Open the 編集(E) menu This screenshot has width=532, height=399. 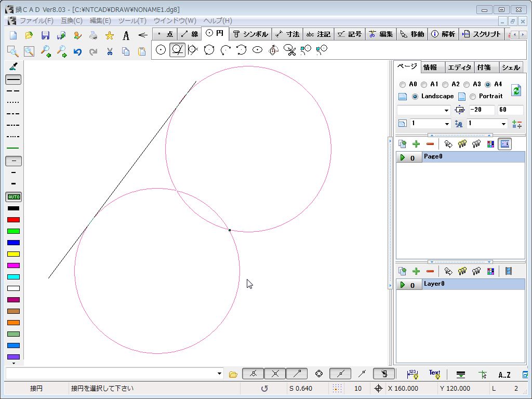[x=100, y=21]
